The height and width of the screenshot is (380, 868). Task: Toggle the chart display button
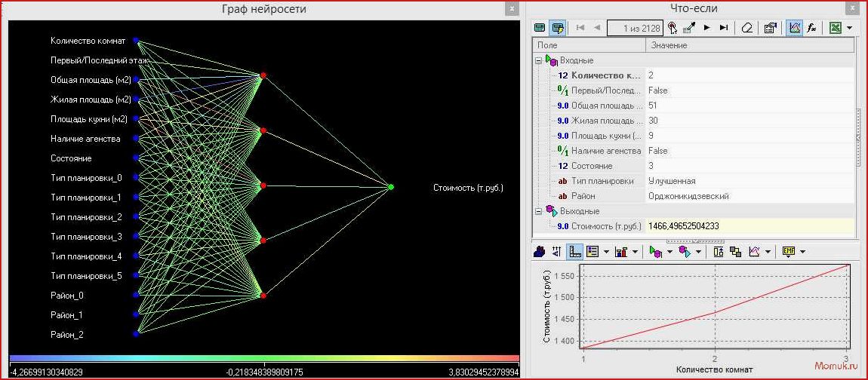[x=794, y=28]
